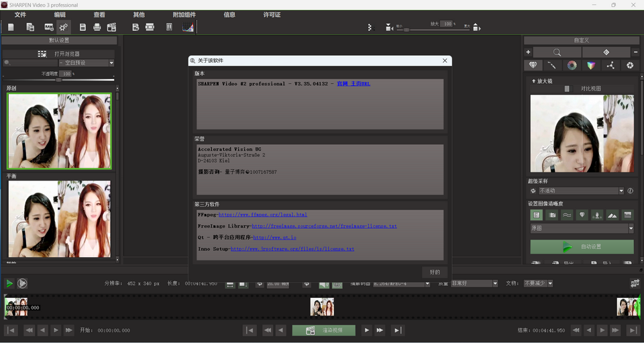Open the 其他 menu
This screenshot has height=343, width=644.
tap(139, 15)
